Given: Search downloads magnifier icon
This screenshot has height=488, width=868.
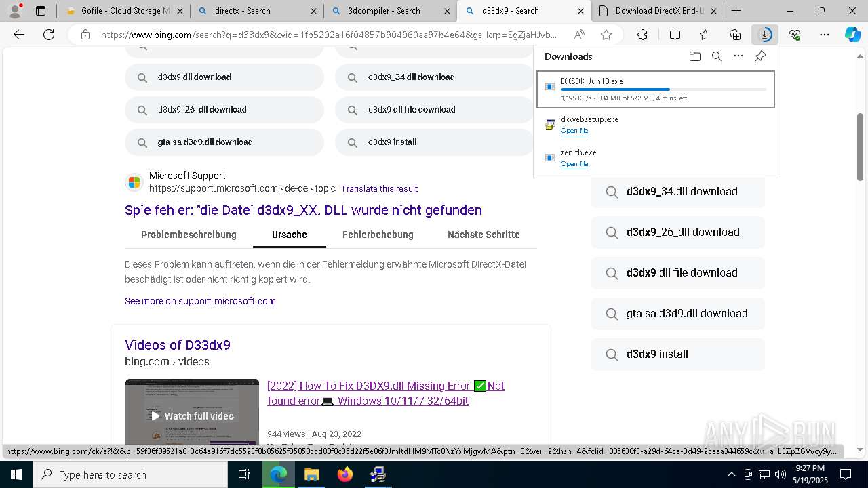Looking at the screenshot, I should click(x=716, y=56).
